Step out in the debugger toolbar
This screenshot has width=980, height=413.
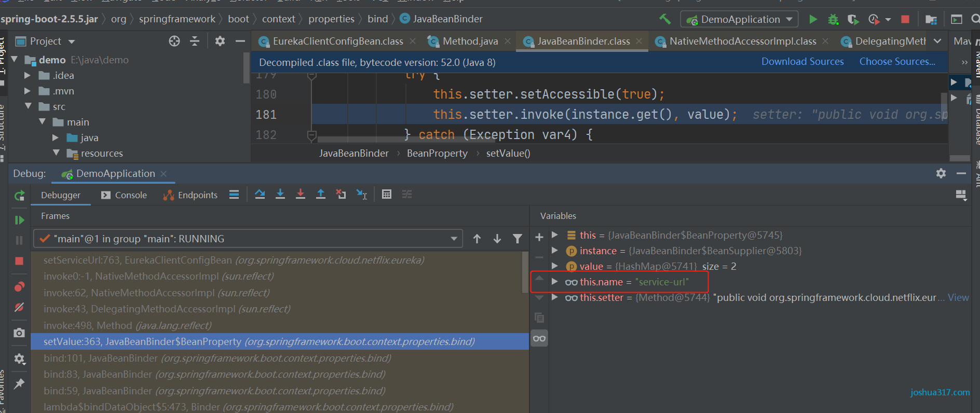point(321,195)
